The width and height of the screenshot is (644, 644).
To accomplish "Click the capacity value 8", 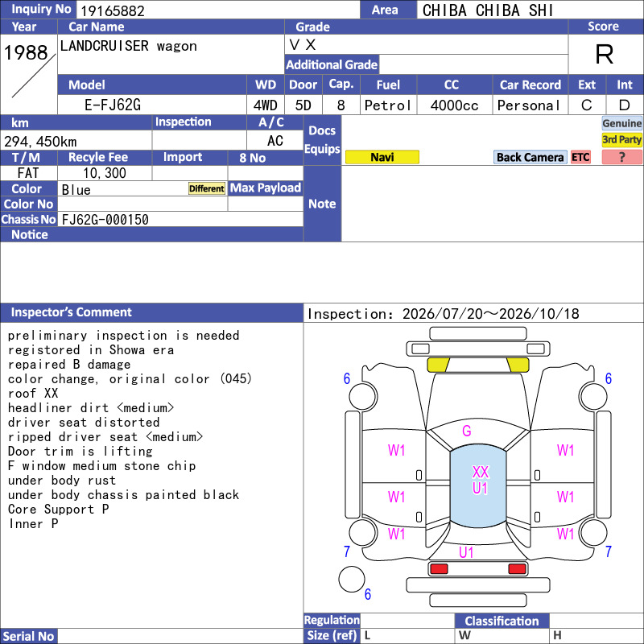I will [341, 105].
